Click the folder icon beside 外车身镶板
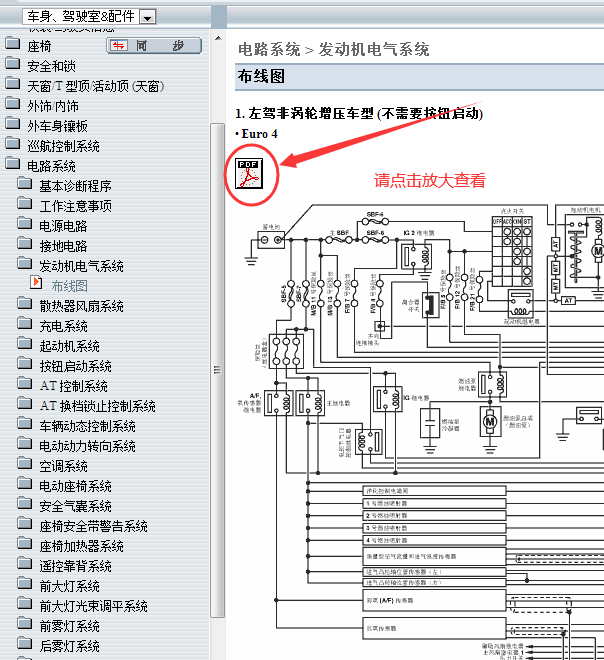This screenshot has height=660, width=604. (13, 124)
